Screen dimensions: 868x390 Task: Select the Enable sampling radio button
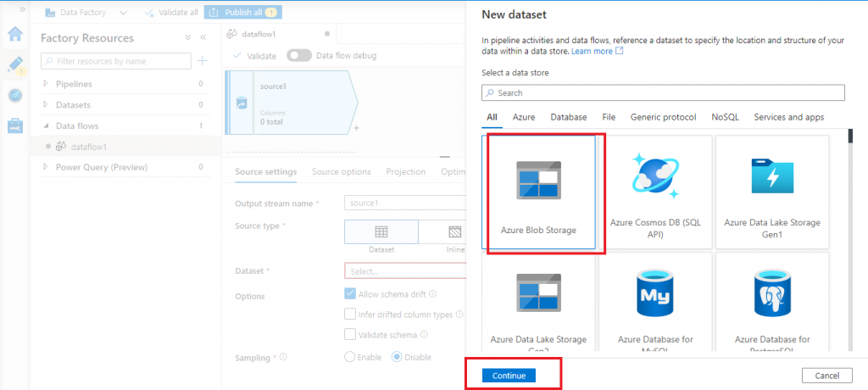point(349,357)
